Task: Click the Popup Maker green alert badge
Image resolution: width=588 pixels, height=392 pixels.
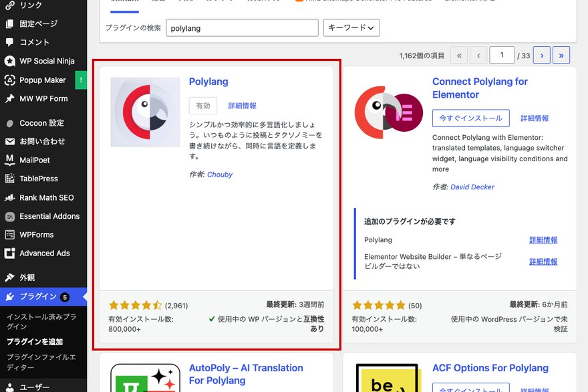Action: coord(81,80)
